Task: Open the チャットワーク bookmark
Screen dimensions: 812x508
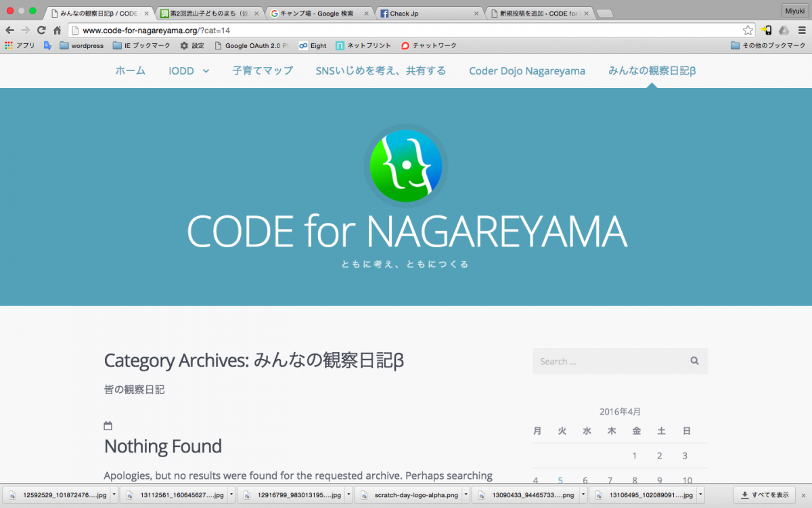Action: (429, 45)
